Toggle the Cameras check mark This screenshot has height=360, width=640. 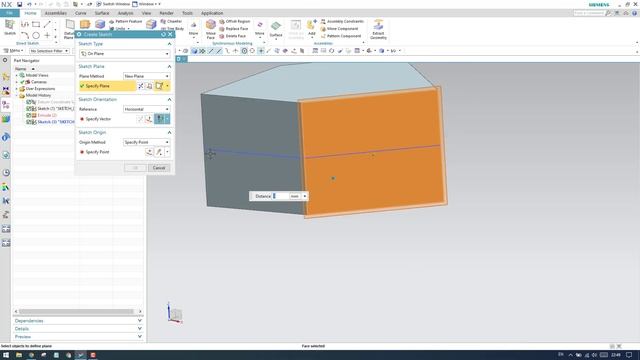pyautogui.click(x=22, y=82)
